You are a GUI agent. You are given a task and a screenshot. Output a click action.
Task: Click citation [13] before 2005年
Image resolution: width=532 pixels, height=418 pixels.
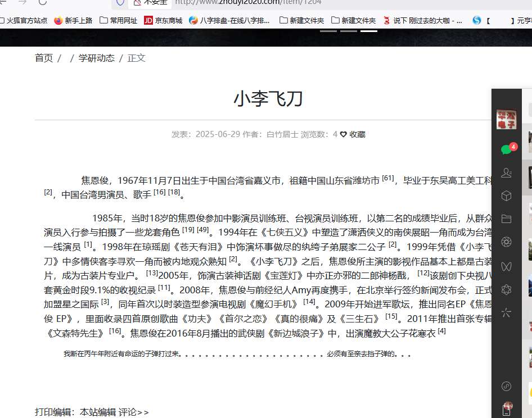point(152,272)
